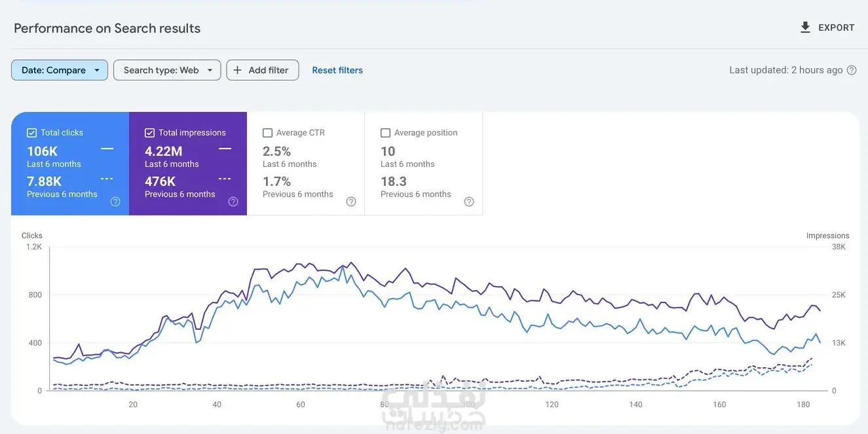Click help icon in Total clicks card
This screenshot has width=868, height=434.
[x=115, y=202]
